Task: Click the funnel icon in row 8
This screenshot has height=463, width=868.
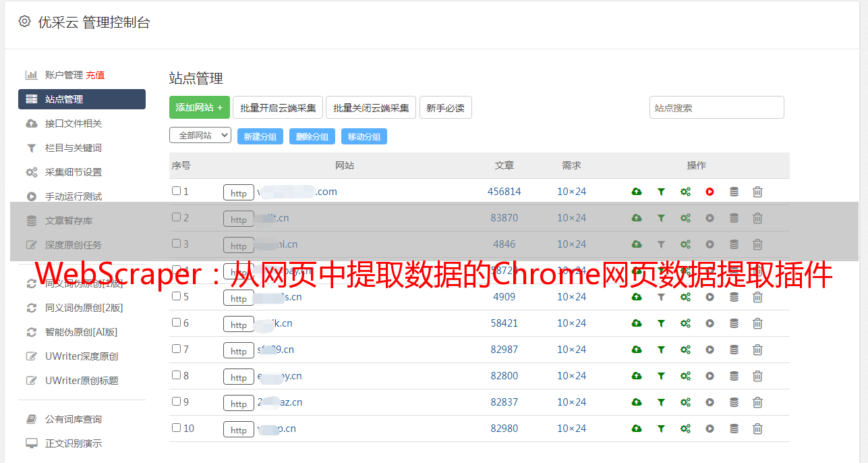Action: point(661,376)
